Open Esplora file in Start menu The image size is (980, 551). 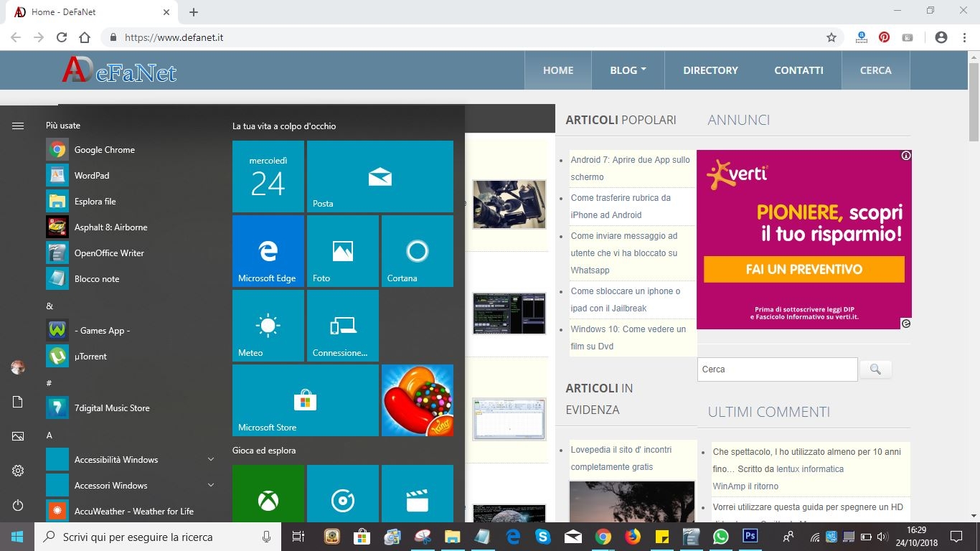(x=129, y=202)
